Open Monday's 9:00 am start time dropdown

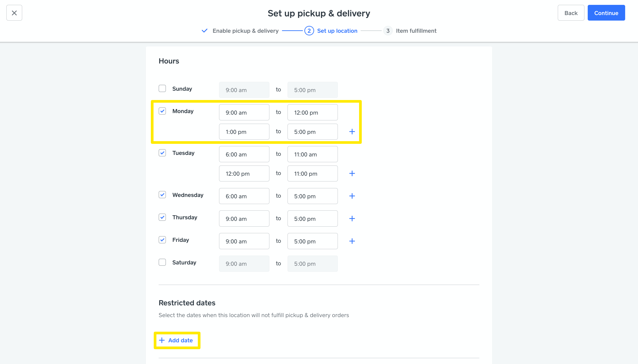tap(244, 112)
